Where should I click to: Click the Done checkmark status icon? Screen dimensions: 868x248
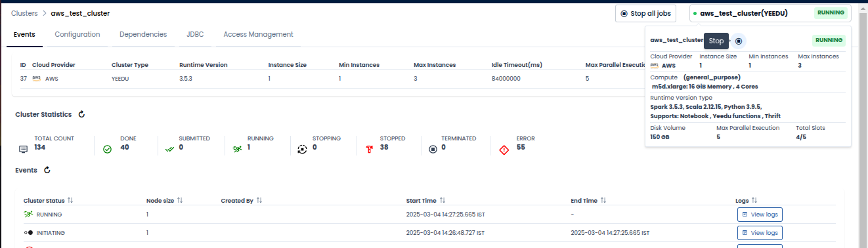click(x=108, y=150)
